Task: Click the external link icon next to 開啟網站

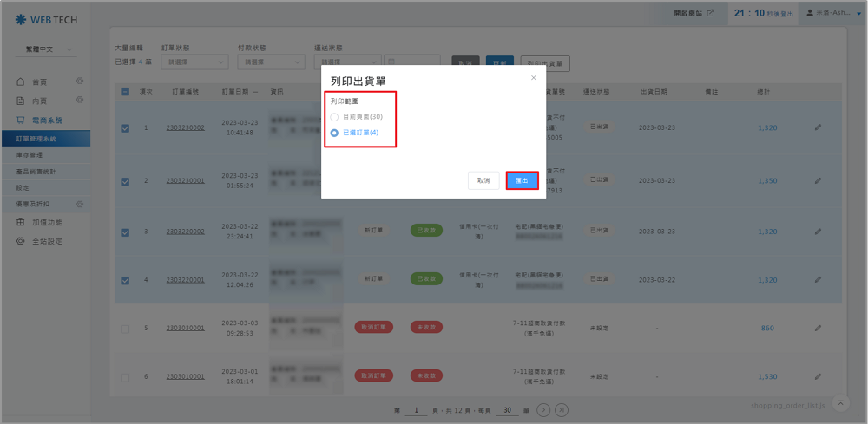Action: pos(711,13)
